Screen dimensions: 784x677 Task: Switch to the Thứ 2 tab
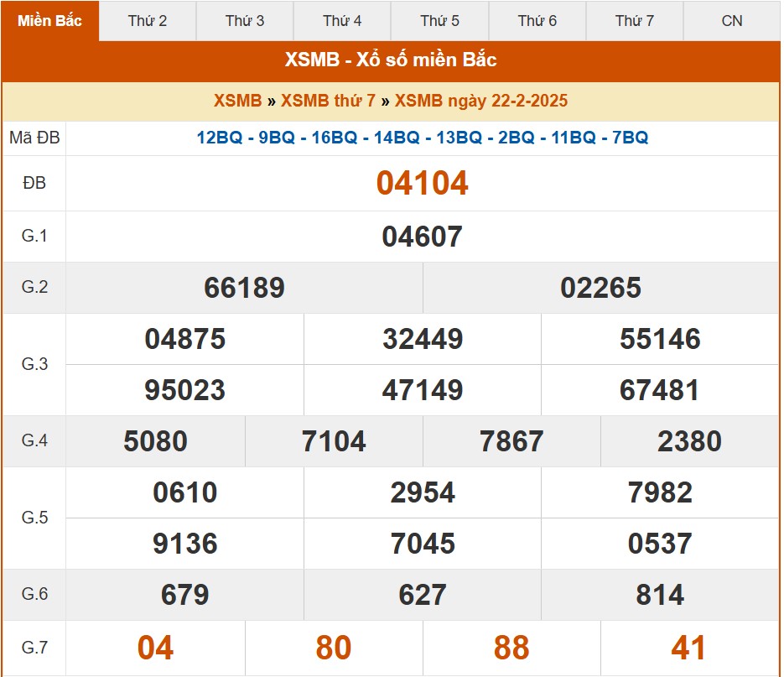(x=148, y=21)
